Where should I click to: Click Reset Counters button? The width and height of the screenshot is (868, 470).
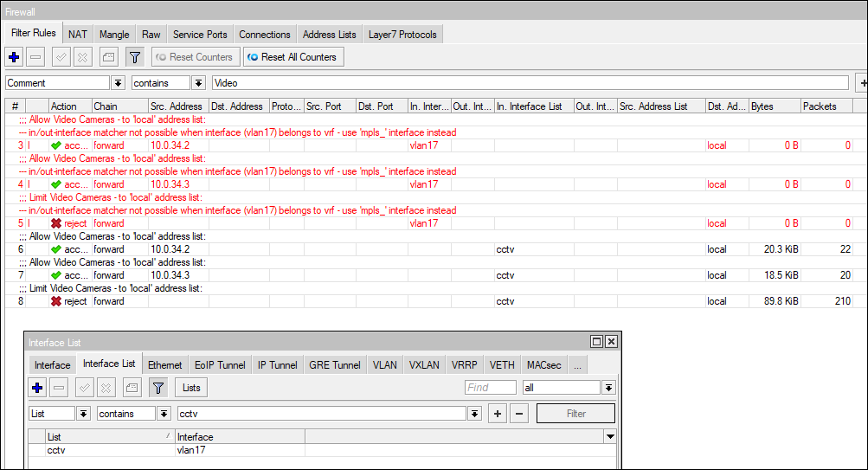tap(196, 57)
